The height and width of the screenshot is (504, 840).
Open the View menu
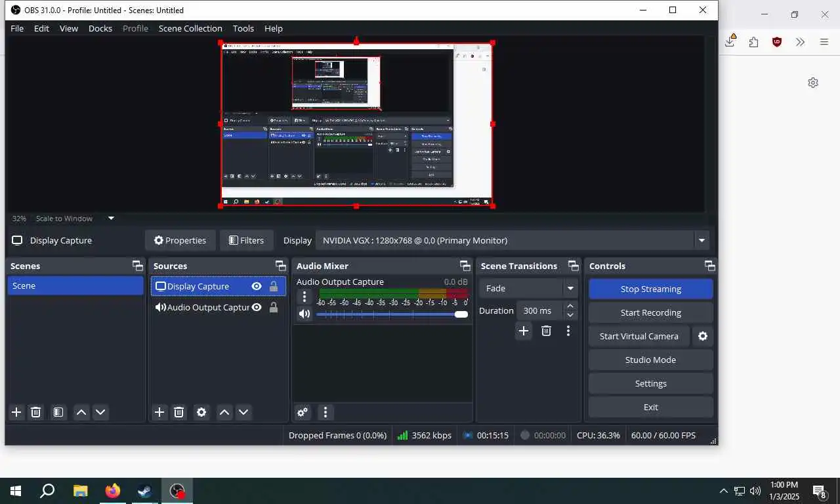(x=69, y=28)
